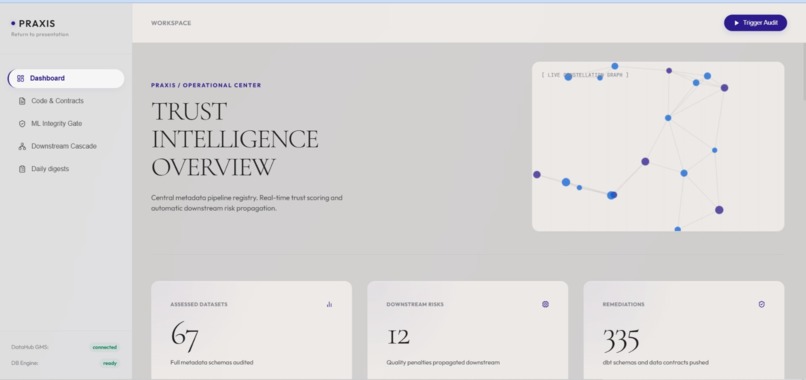Click the PRAXIS logo
This screenshot has width=806, height=380.
(x=33, y=24)
